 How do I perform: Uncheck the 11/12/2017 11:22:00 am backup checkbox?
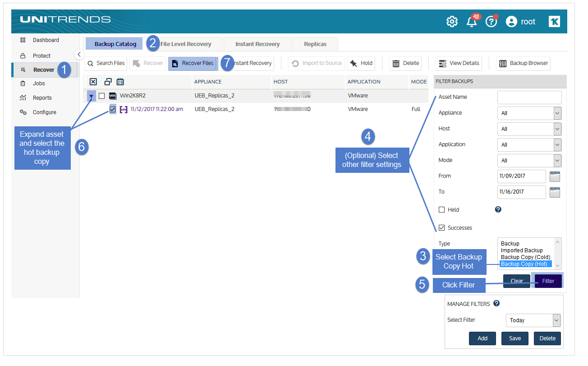coord(113,109)
